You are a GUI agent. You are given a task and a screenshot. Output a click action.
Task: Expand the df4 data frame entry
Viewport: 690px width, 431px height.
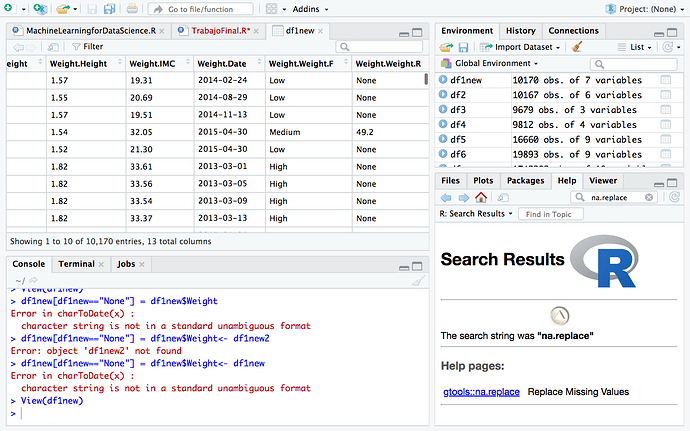click(443, 125)
